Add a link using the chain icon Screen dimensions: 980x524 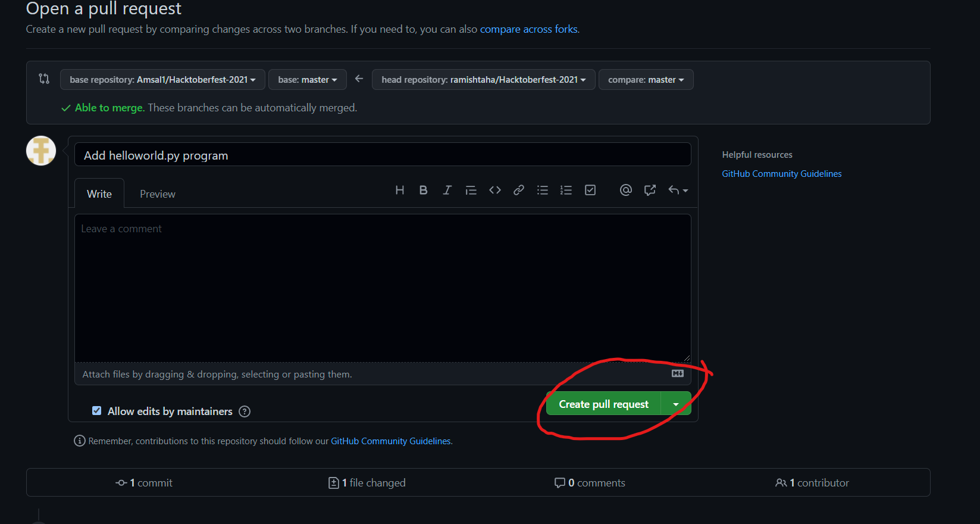[x=519, y=190]
